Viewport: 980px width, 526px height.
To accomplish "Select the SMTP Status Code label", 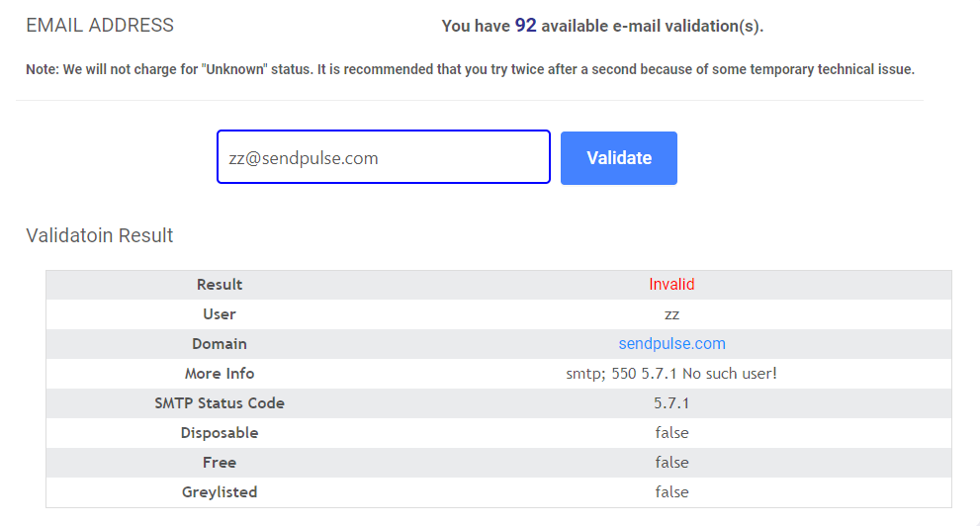I will click(220, 403).
